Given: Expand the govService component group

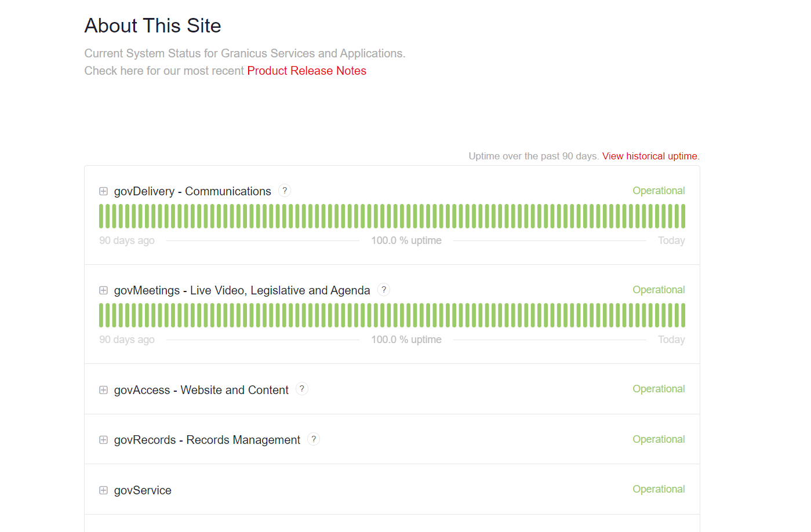Looking at the screenshot, I should (x=104, y=490).
